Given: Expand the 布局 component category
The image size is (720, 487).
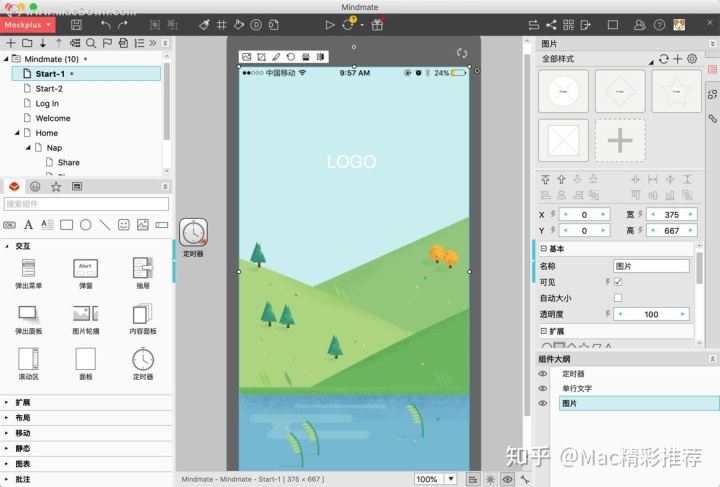Looking at the screenshot, I should [x=6, y=418].
